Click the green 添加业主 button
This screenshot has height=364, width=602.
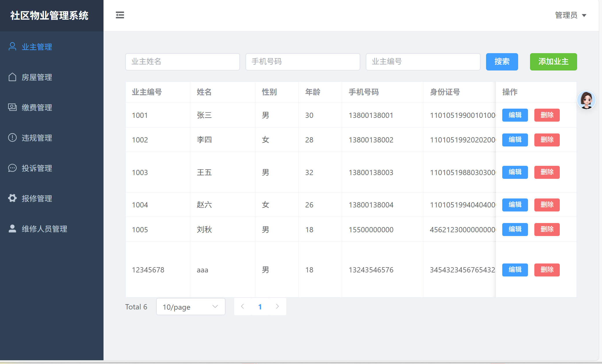[x=553, y=62]
